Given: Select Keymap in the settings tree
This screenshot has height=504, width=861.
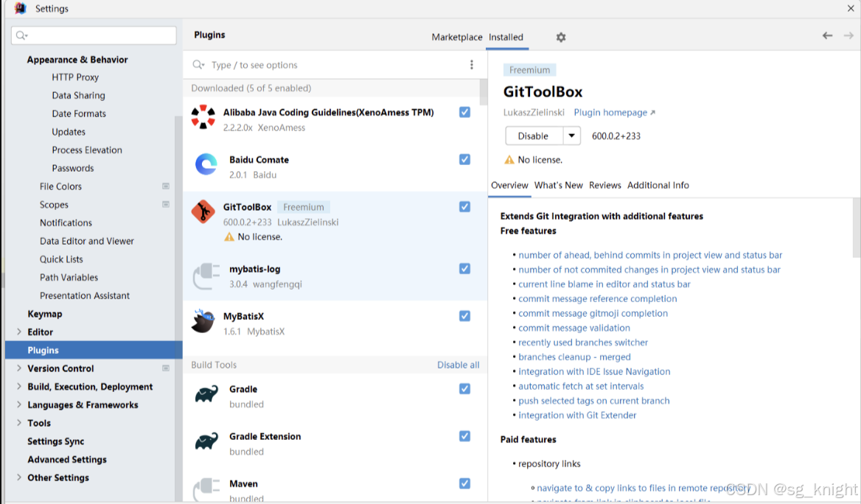Looking at the screenshot, I should pyautogui.click(x=44, y=313).
